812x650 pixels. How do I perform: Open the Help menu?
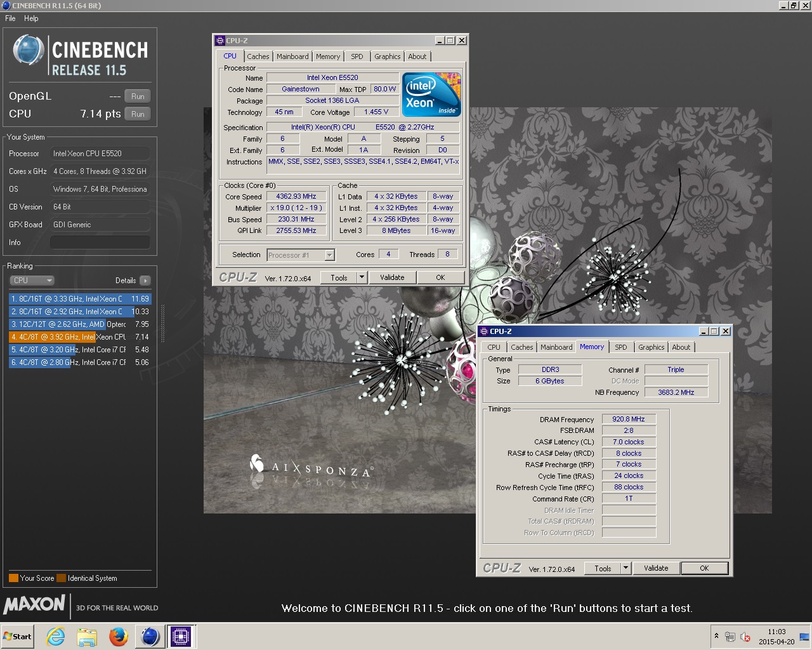31,18
